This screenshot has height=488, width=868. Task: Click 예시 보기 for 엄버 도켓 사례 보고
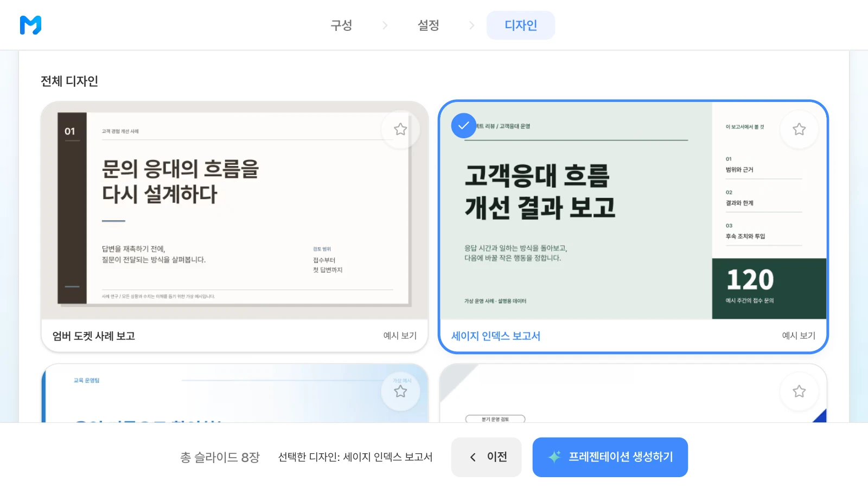click(x=400, y=336)
